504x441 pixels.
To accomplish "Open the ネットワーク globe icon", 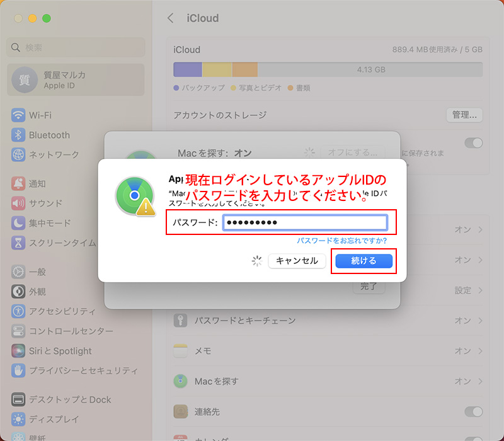I will [x=18, y=154].
